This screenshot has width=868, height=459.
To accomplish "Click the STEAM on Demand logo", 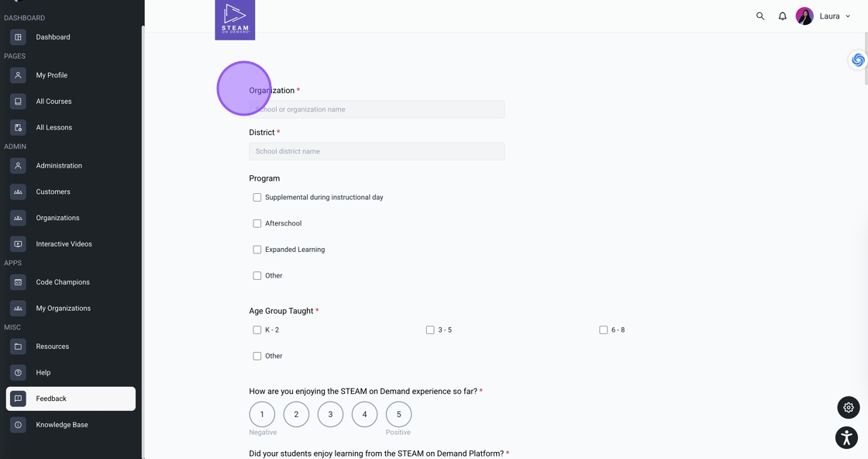I will pyautogui.click(x=235, y=19).
